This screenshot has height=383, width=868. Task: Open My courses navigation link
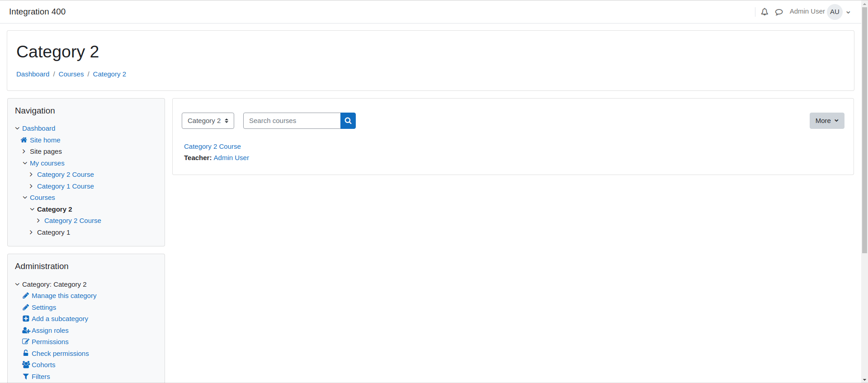tap(47, 163)
